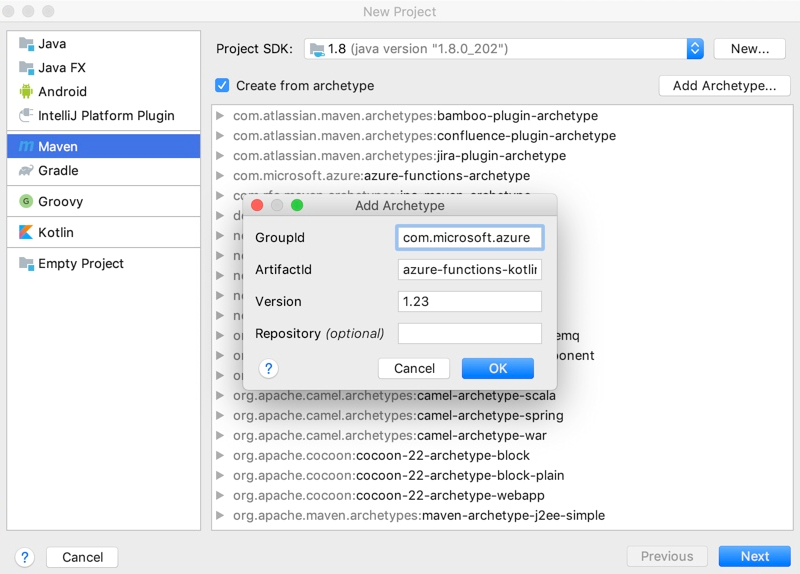Cancel the New Project wizard
The height and width of the screenshot is (574, 800).
82,557
